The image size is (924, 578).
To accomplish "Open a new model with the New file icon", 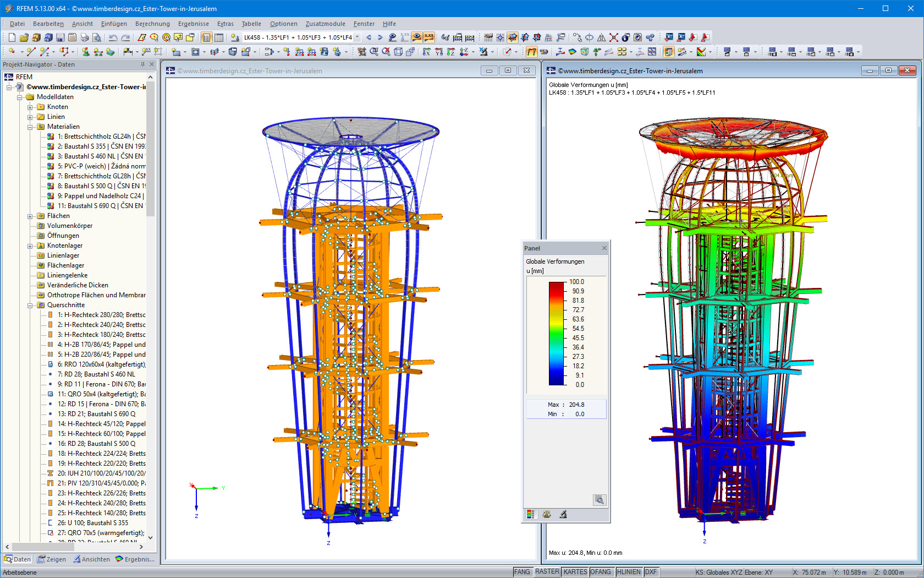I will (11, 37).
